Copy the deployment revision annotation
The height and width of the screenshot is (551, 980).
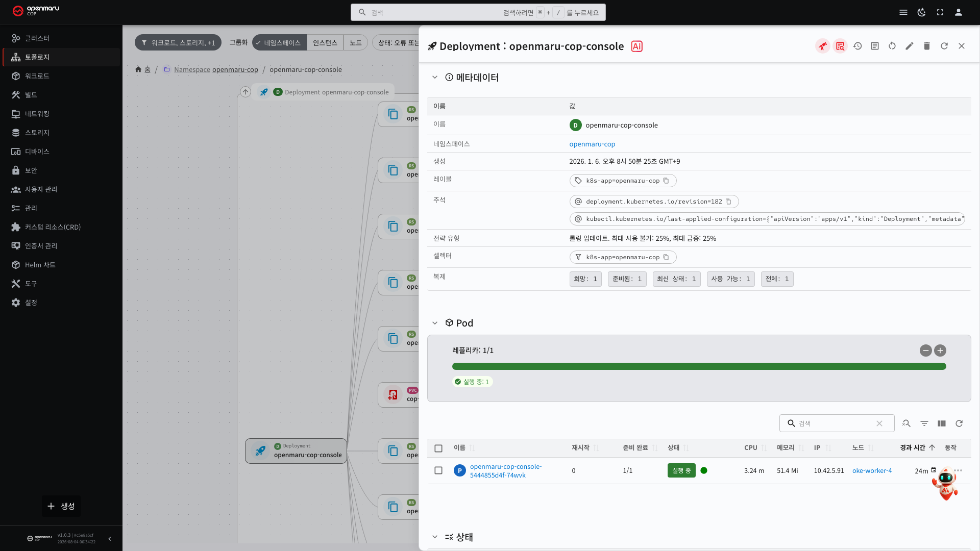728,202
